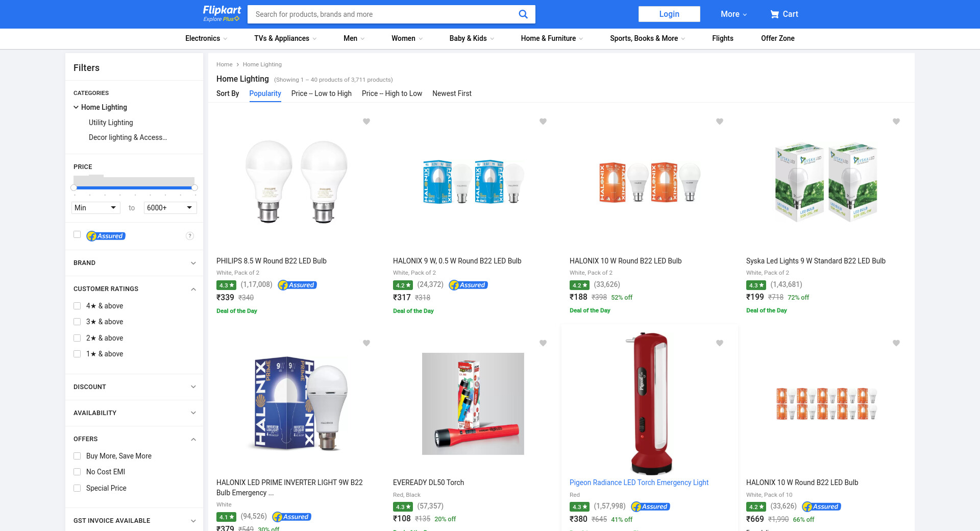980x531 pixels.
Task: Enable the Flipkart Assured filter checkbox
Action: [x=77, y=235]
